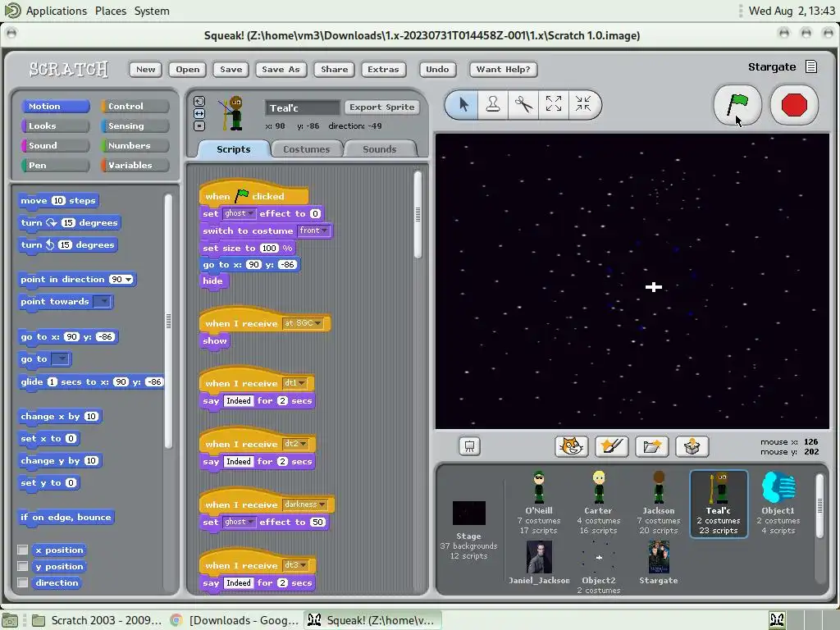Set rotation style to rotate freely
This screenshot has width=840, height=630.
tap(199, 101)
